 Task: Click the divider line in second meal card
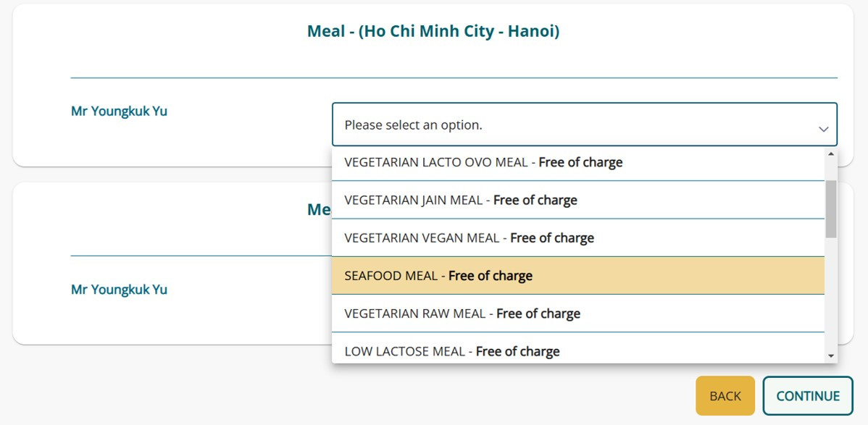coord(201,256)
